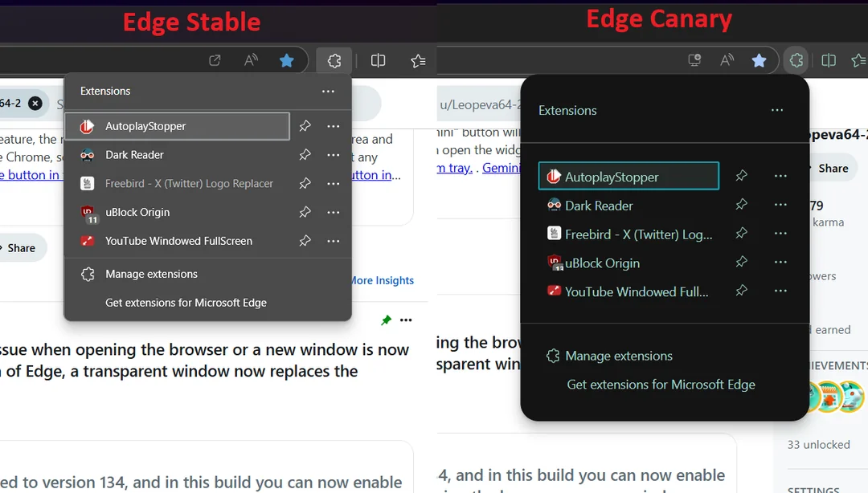
Task: Open Extensions header more menu in Edge Stable
Action: tap(328, 92)
